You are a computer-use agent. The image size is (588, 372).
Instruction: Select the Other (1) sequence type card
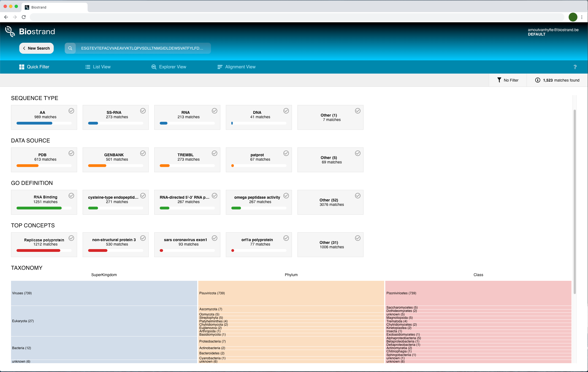pos(330,117)
